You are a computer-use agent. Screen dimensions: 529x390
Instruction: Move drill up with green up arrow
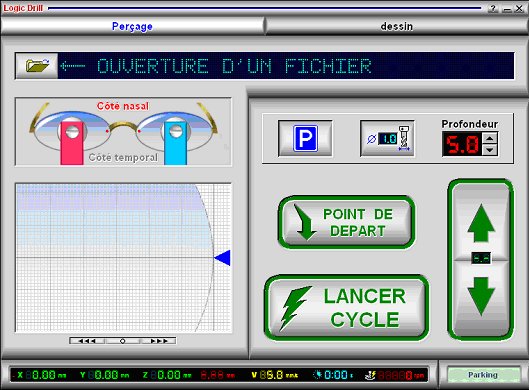(x=481, y=223)
